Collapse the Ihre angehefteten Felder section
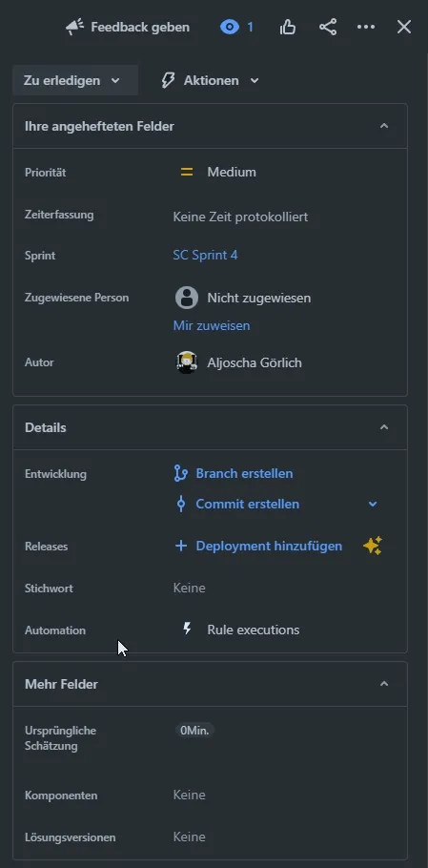This screenshot has height=868, width=428. coord(384,126)
